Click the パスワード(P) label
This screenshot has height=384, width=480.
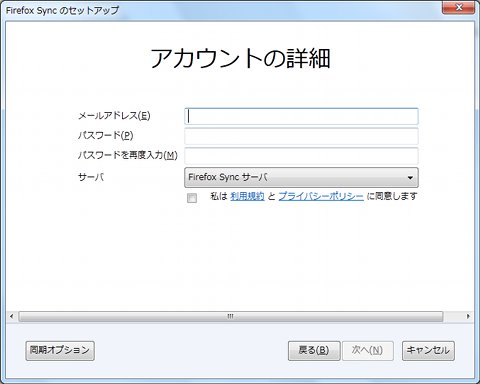pos(106,136)
